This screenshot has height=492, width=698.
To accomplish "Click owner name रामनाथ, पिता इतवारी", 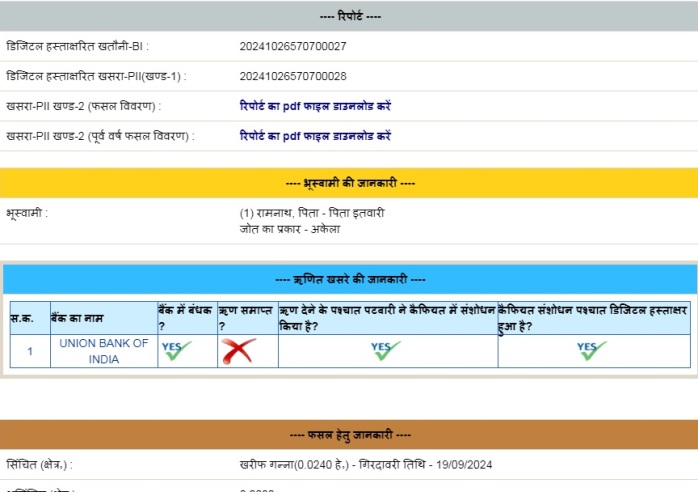I will point(312,213).
